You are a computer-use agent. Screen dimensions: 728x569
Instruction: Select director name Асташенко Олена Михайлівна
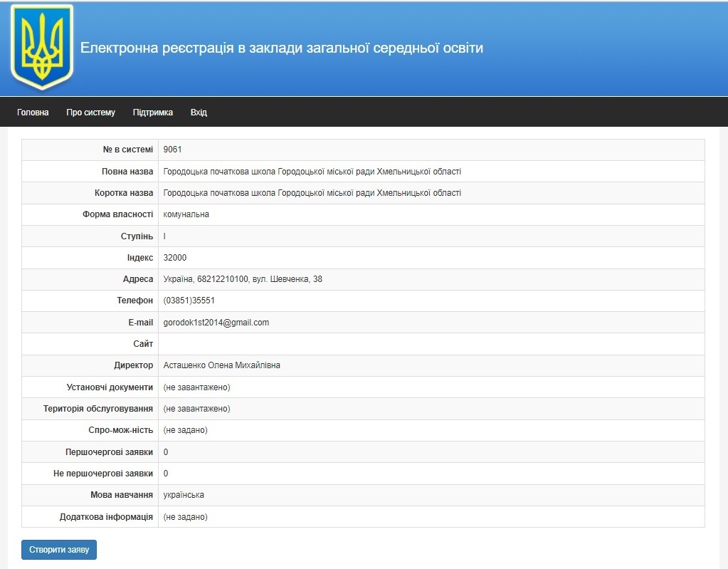click(221, 365)
